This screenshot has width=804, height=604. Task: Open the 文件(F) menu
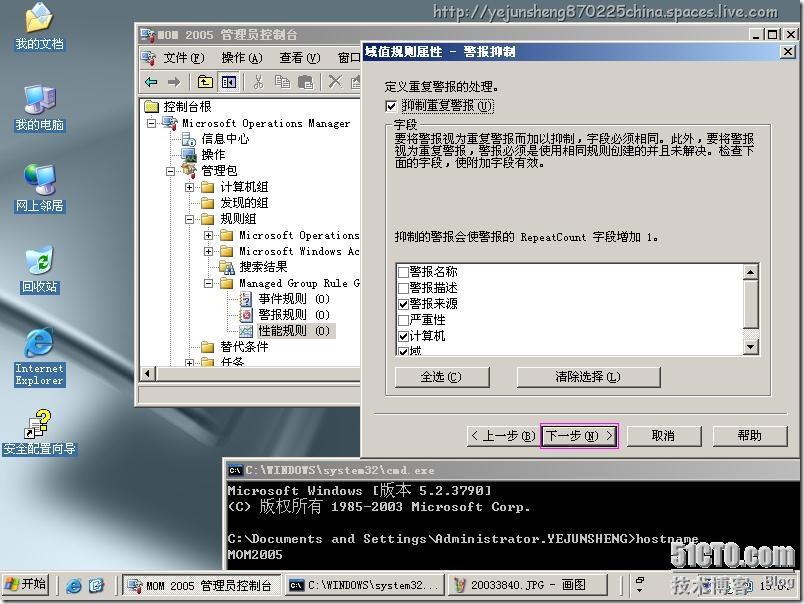click(184, 58)
